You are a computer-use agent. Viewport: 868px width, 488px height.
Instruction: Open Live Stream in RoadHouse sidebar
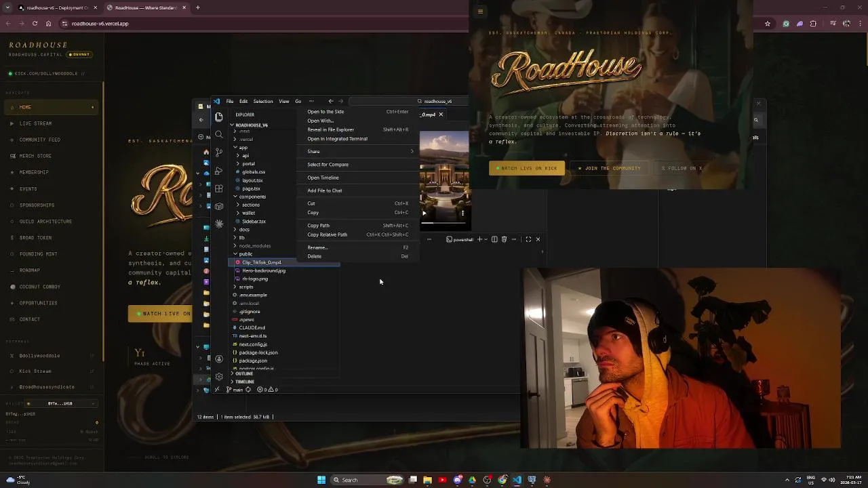pos(35,123)
